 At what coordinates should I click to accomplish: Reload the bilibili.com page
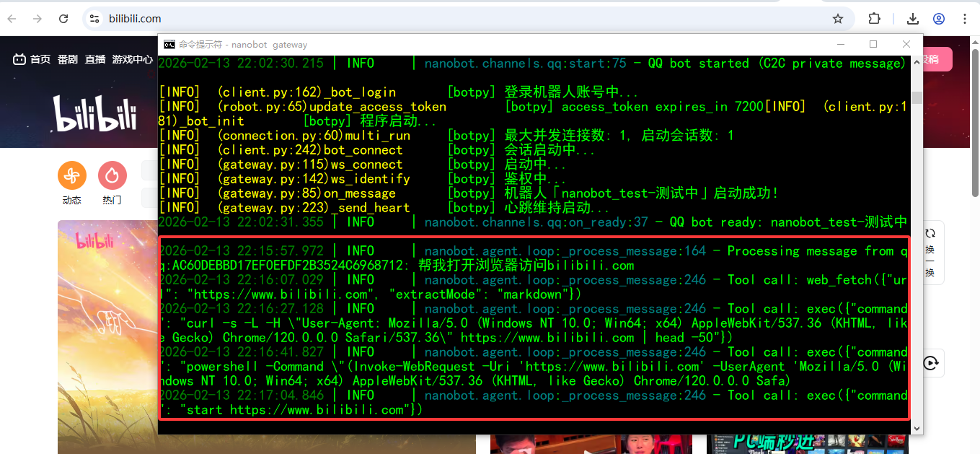coord(63,19)
